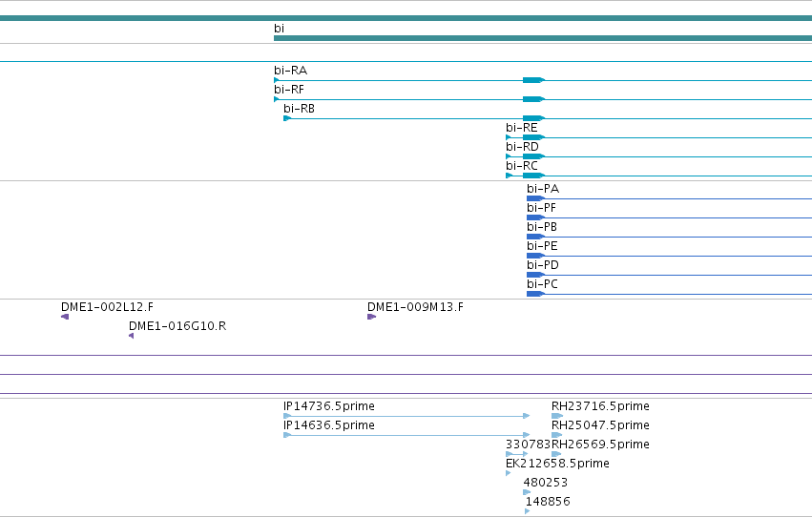Click the bi-RD transcript label
The height and width of the screenshot is (517, 812).
coord(522,147)
